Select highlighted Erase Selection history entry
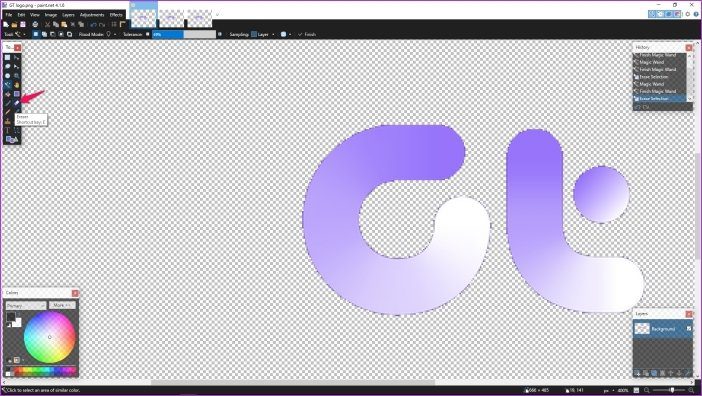 pyautogui.click(x=659, y=98)
